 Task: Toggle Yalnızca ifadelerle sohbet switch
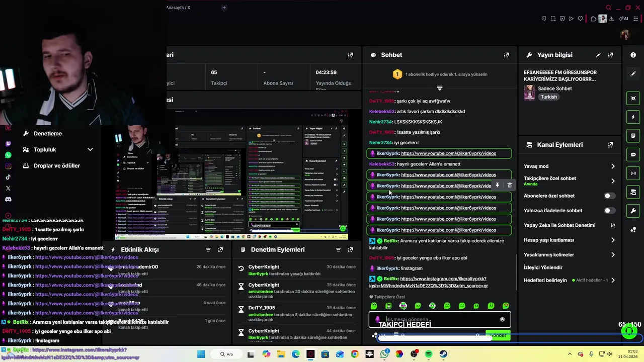(609, 211)
